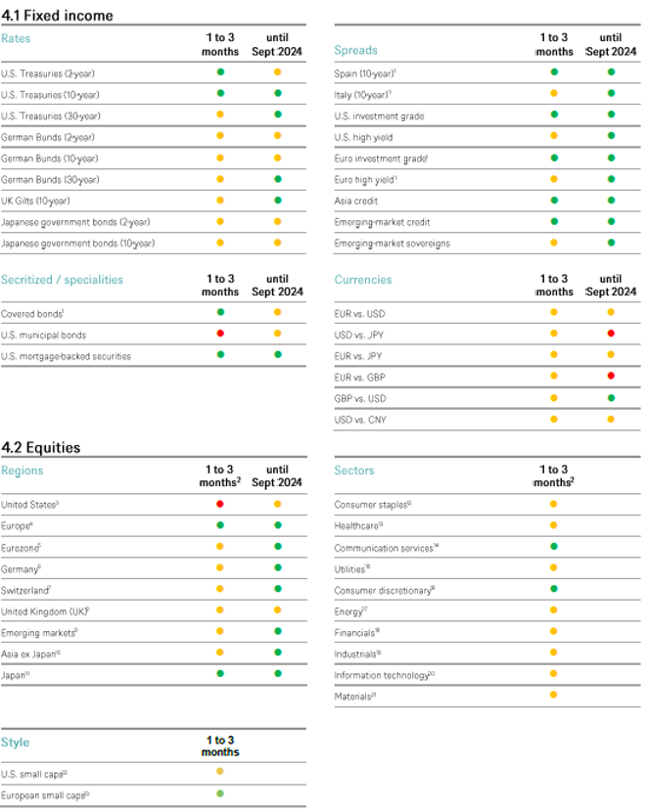Click the red dot for U.S. municipal bonds
The height and width of the screenshot is (812, 649).
point(220,335)
